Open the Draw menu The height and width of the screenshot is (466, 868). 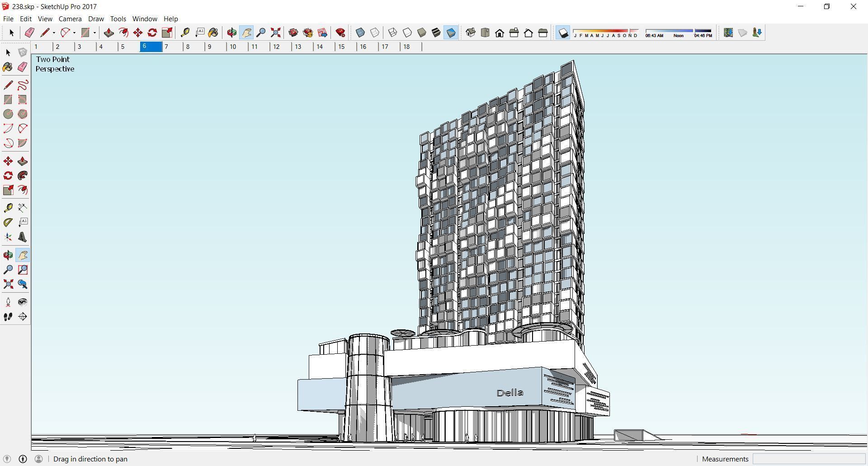[x=96, y=19]
